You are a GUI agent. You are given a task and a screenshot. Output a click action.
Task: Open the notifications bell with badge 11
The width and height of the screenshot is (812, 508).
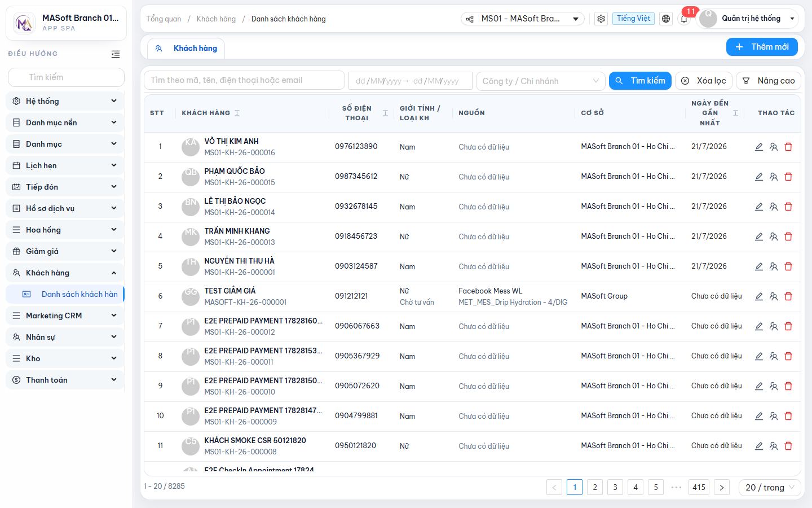tap(684, 19)
